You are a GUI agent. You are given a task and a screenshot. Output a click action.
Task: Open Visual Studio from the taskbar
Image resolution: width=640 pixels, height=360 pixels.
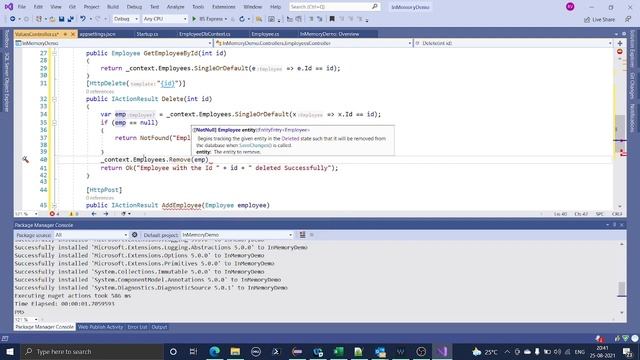(442, 351)
